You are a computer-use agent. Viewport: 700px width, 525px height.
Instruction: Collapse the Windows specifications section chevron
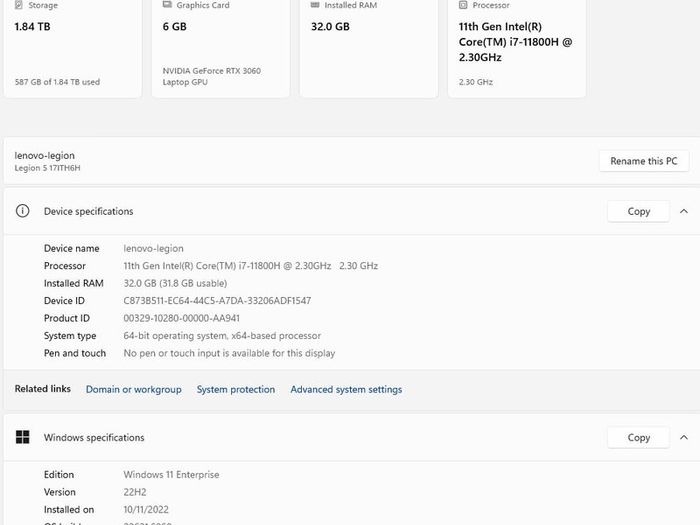point(684,438)
